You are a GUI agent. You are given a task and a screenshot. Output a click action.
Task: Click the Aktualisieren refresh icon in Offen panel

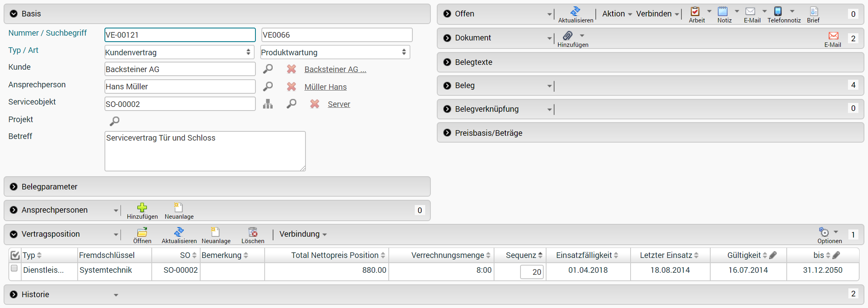point(575,11)
